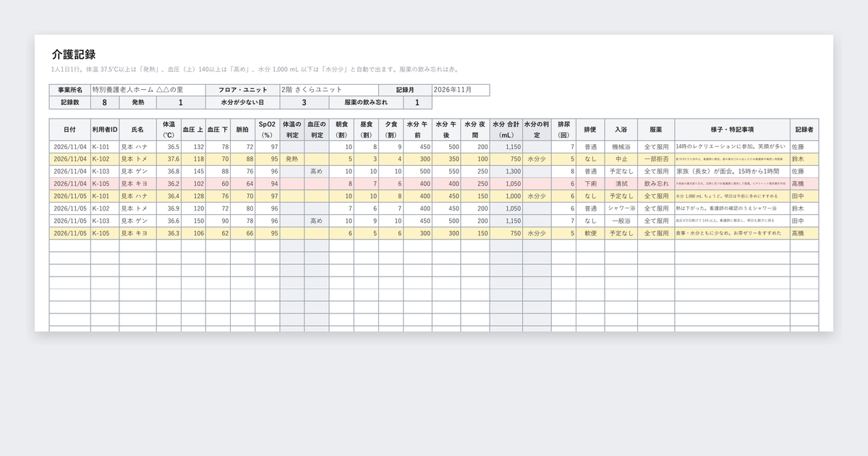Click the blood pressure cell 106
Image resolution: width=868 pixels, height=456 pixels.
[193, 233]
